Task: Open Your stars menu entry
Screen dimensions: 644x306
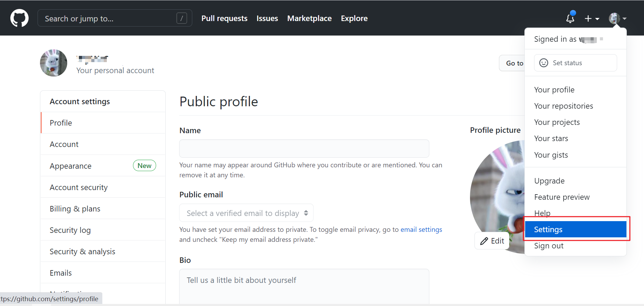Action: [575, 138]
